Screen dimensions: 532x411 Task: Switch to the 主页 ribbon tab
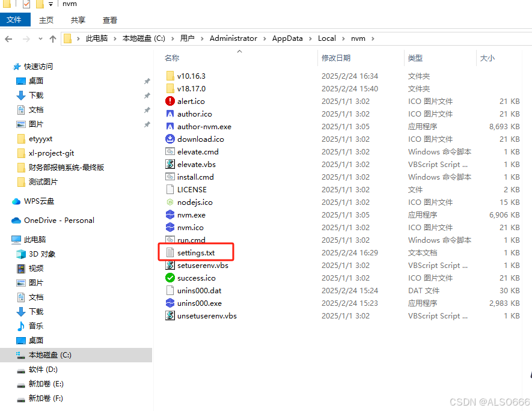46,20
